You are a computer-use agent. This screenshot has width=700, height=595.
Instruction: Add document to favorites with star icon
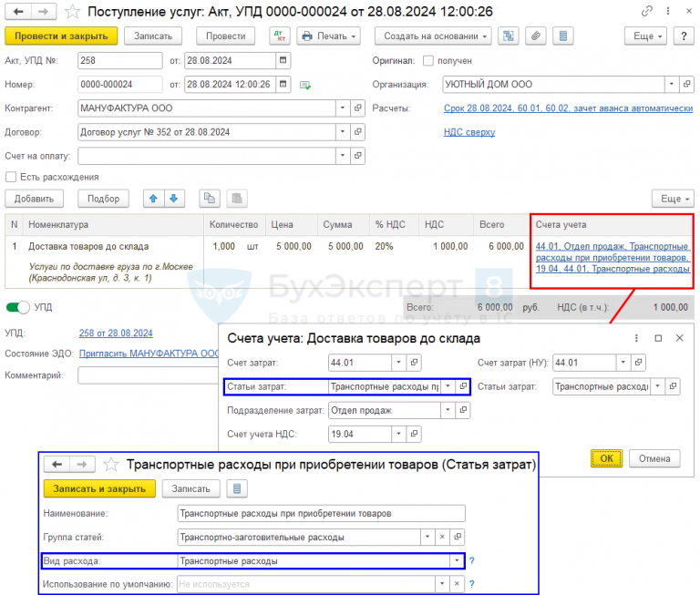pyautogui.click(x=72, y=12)
